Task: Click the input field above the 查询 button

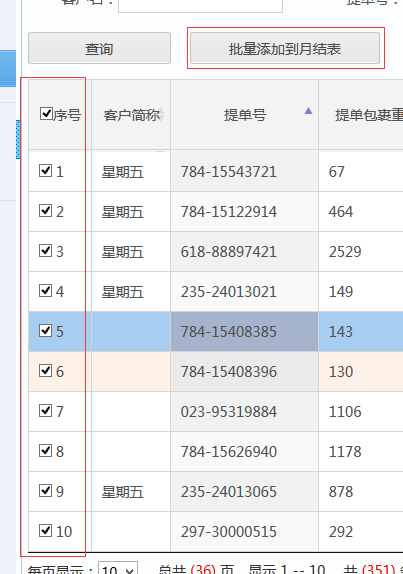Action: (200, 5)
